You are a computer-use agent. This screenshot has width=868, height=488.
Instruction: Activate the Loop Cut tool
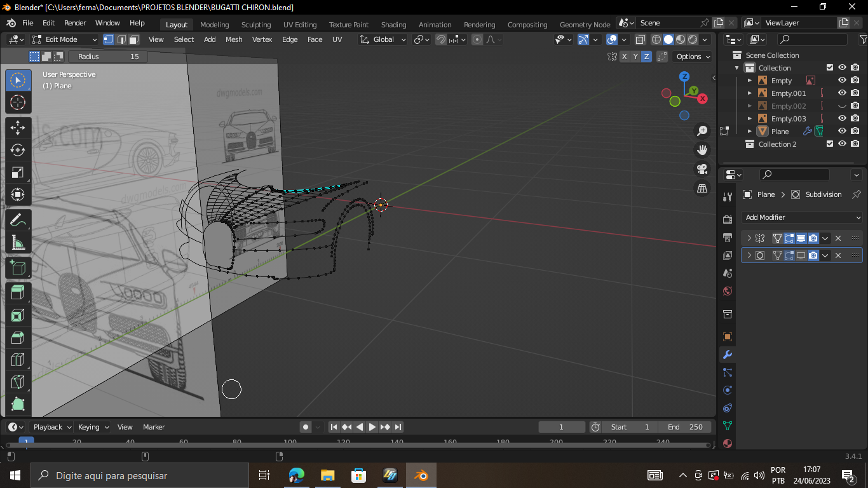click(18, 360)
